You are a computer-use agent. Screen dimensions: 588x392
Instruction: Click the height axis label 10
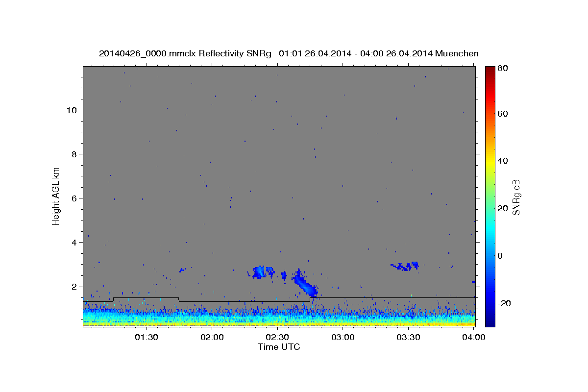pyautogui.click(x=72, y=110)
